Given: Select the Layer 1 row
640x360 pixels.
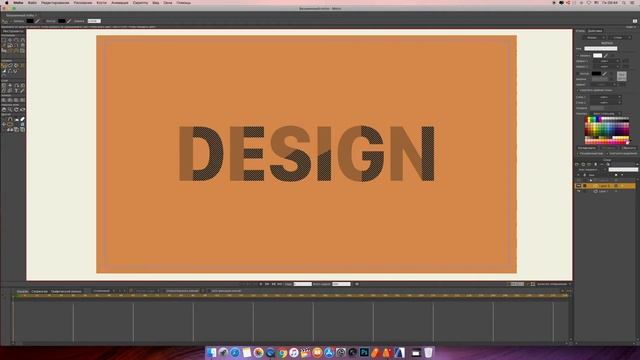Looking at the screenshot, I should pos(606,191).
